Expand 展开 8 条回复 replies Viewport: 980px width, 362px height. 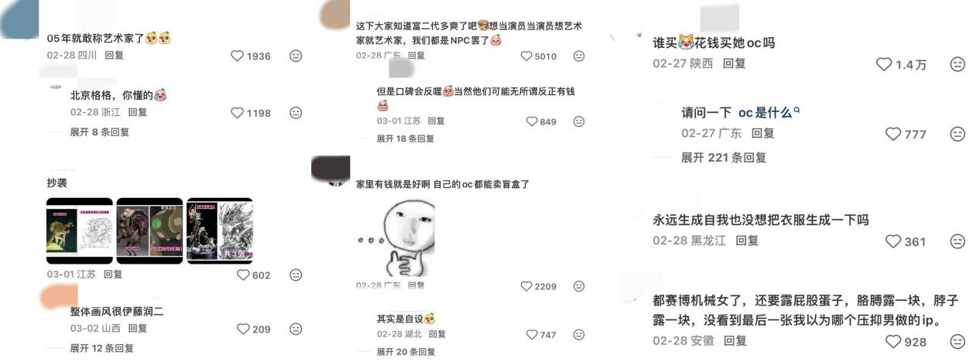click(99, 132)
